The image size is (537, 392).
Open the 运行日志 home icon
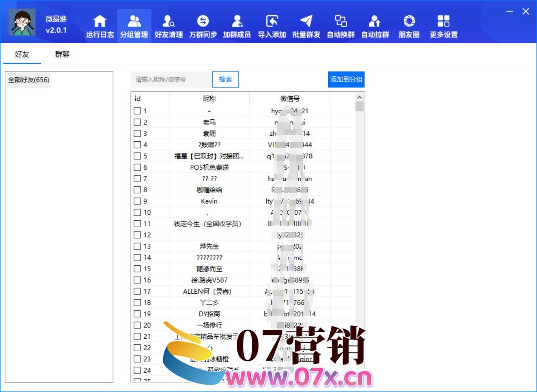pos(100,26)
